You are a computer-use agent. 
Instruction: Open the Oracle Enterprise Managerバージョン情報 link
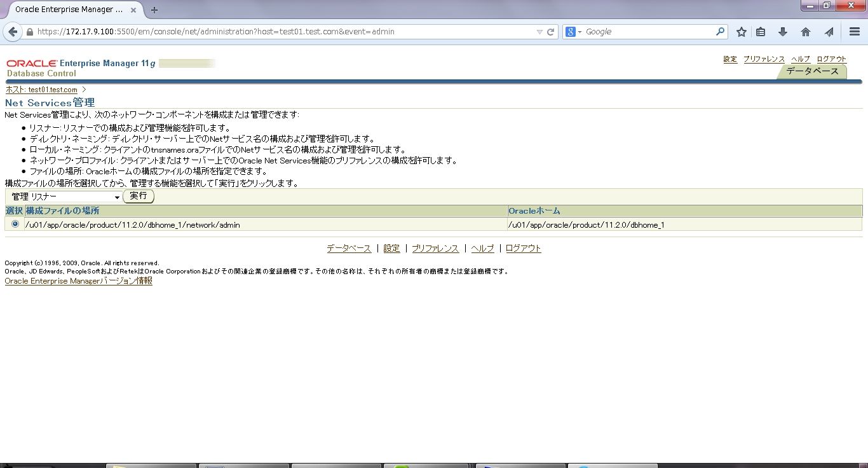[79, 281]
